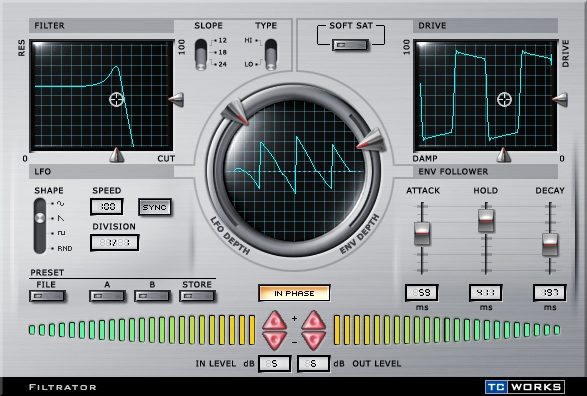Click the ATTACK slider handle
The image size is (587, 396).
[x=422, y=234]
